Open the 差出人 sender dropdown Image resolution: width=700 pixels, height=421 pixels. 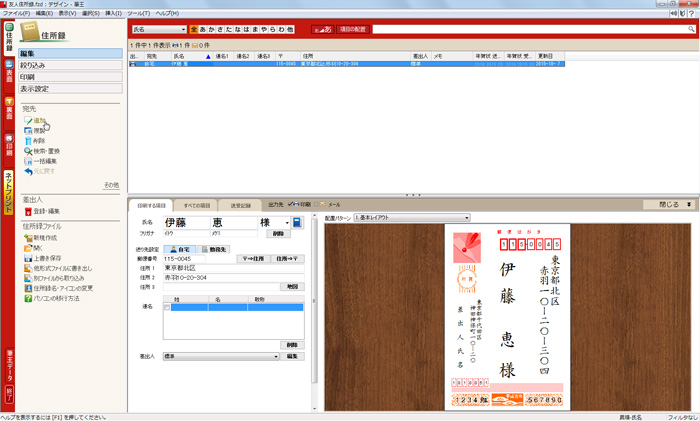[276, 356]
